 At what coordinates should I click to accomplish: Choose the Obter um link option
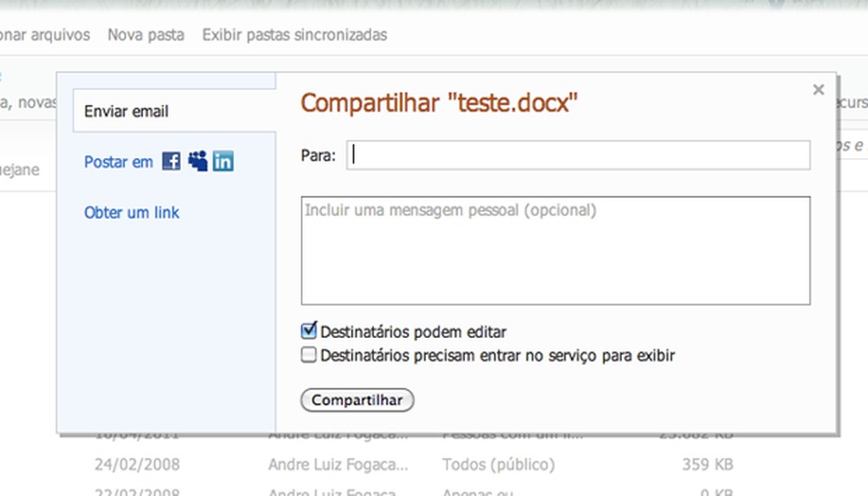[x=131, y=213]
